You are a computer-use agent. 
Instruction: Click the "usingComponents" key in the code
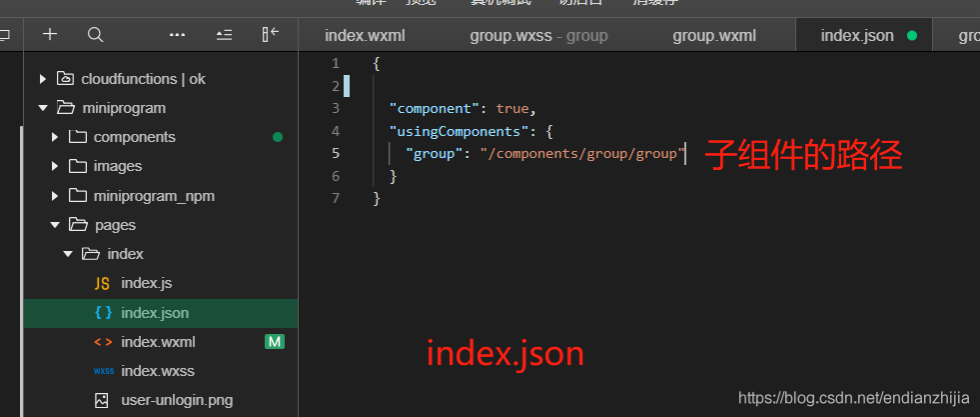[459, 131]
